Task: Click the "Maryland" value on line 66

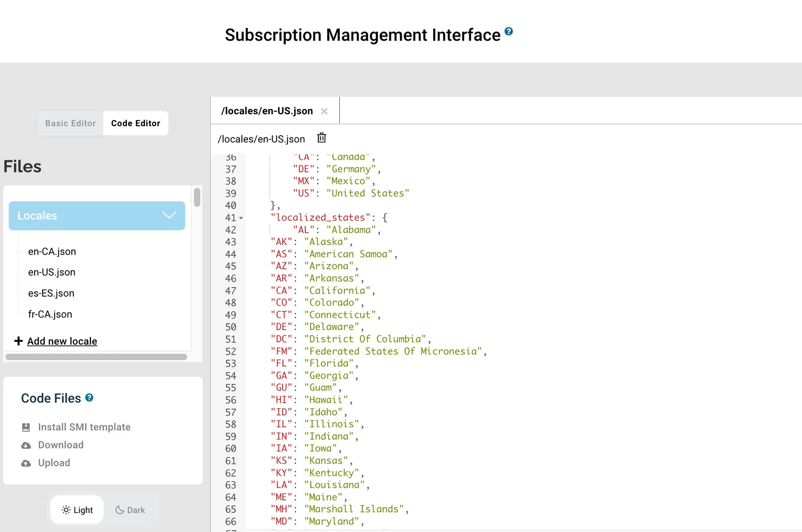Action: coord(332,521)
